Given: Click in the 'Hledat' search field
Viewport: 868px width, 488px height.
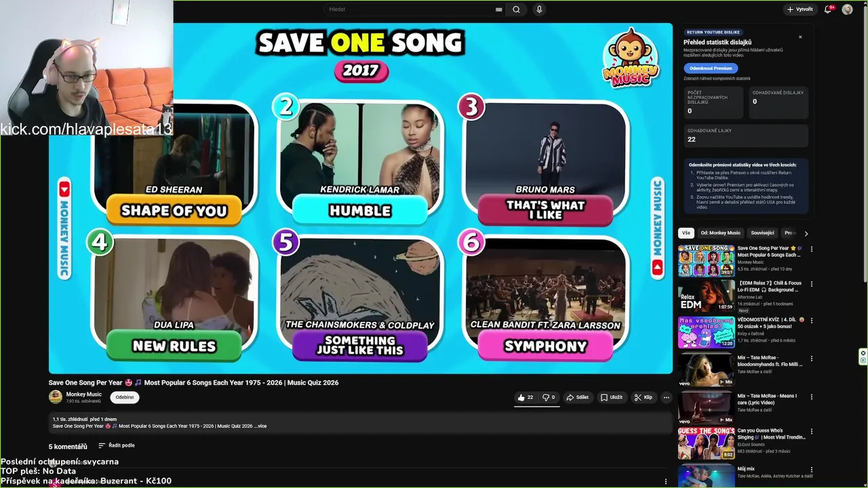Looking at the screenshot, I should (410, 9).
